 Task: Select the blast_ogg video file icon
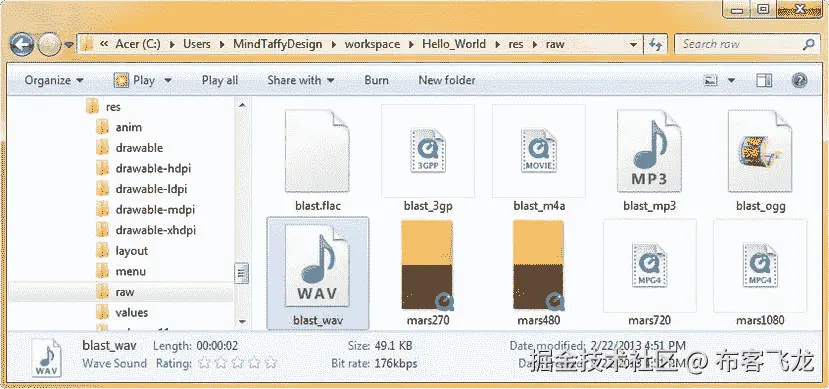coord(760,151)
